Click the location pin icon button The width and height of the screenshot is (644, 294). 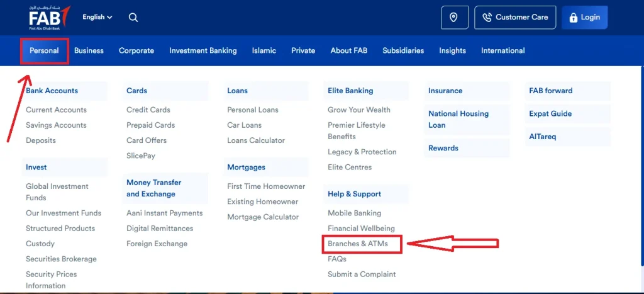(x=453, y=17)
